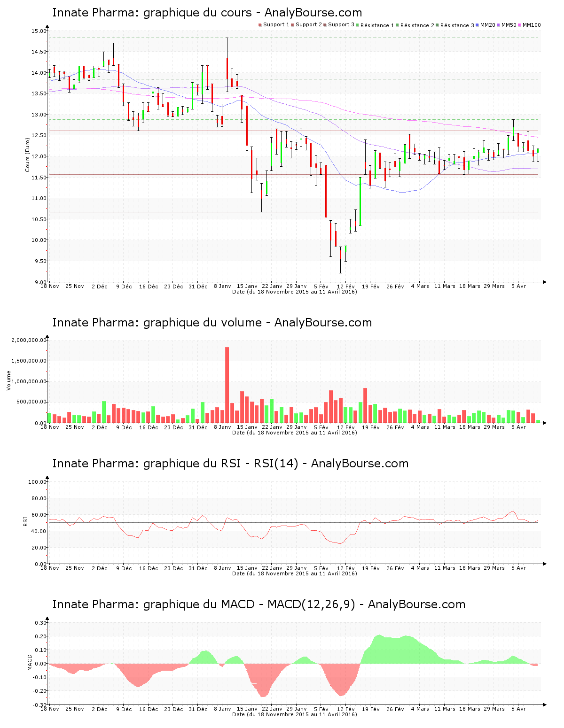
Task: Click the blue MM20 legend color square
Action: coord(478,25)
